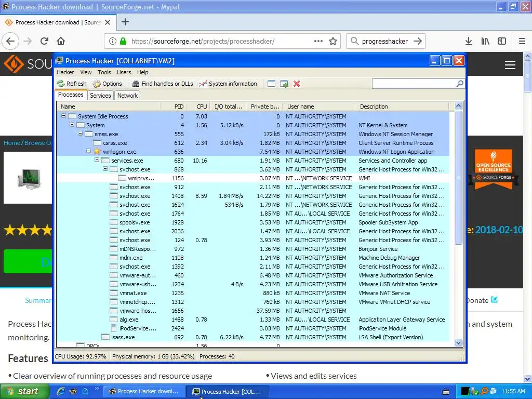Select the iPodService process row
Image resolution: width=532 pixels, height=399 pixels.
[x=253, y=328]
